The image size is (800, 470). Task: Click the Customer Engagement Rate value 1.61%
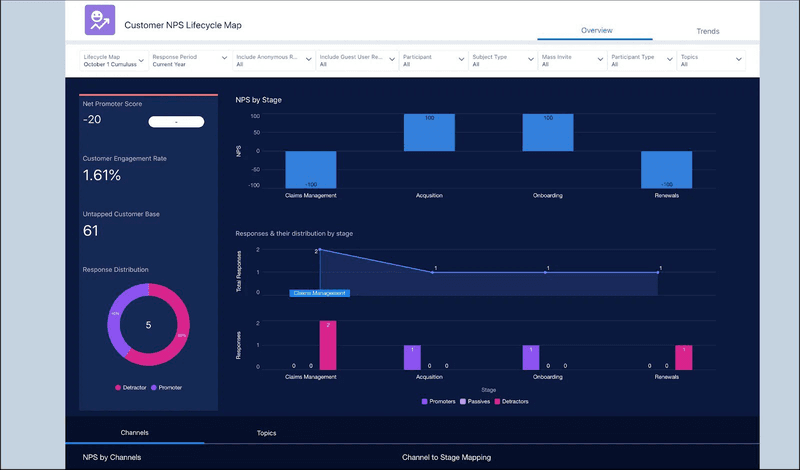click(102, 176)
